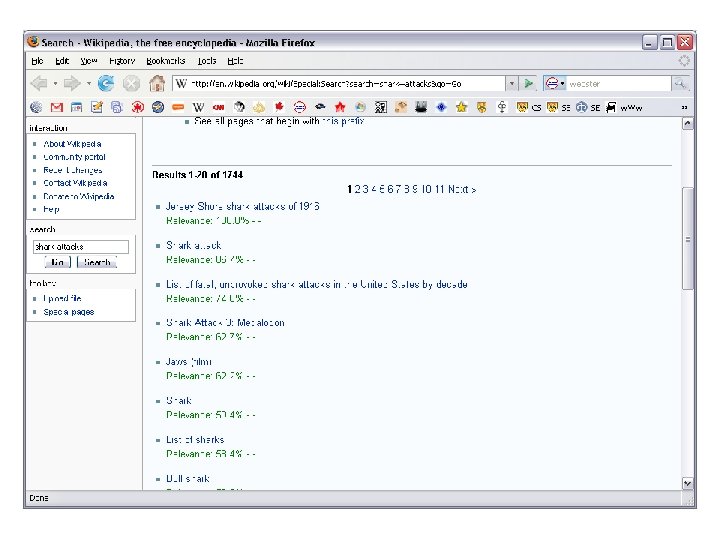The height and width of the screenshot is (540, 720).
Task: Open Jersey Shore shark attacks of 1916 result
Action: coord(242,207)
